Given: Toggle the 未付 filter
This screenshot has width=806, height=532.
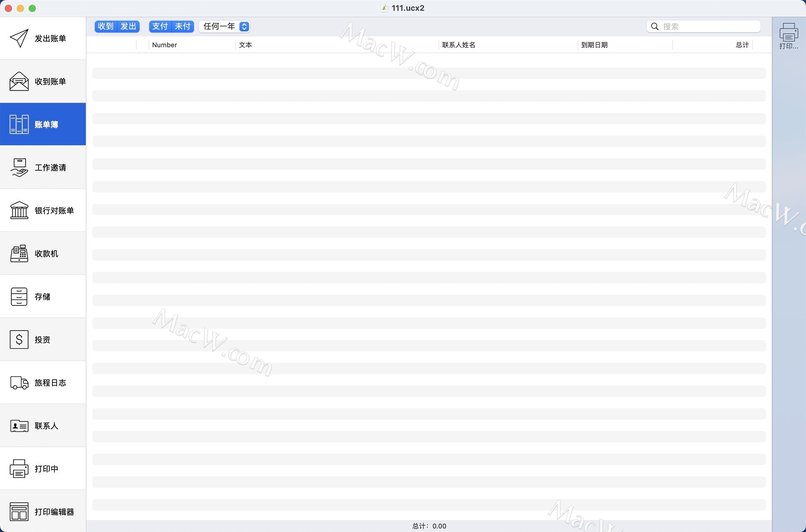Looking at the screenshot, I should 183,26.
